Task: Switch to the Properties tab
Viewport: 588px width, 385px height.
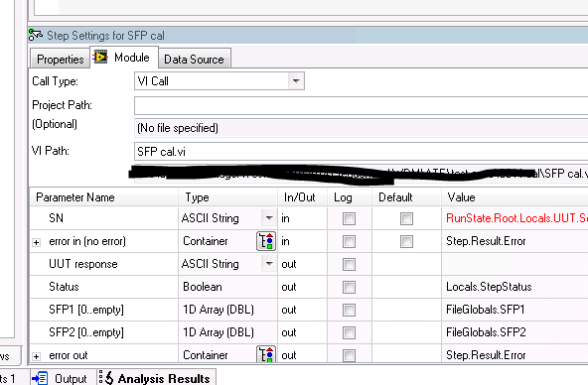Action: pyautogui.click(x=60, y=59)
